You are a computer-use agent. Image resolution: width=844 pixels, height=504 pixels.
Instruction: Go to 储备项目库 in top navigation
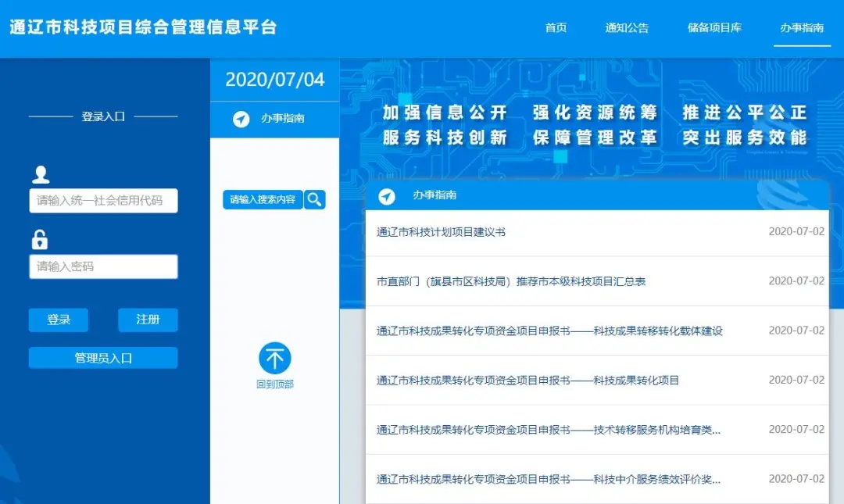714,28
